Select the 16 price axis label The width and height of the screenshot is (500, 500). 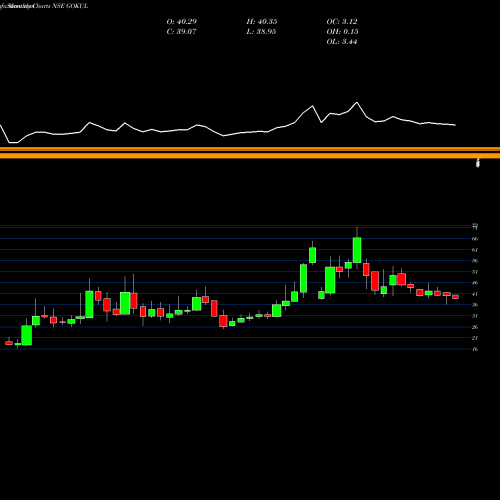tap(475, 349)
